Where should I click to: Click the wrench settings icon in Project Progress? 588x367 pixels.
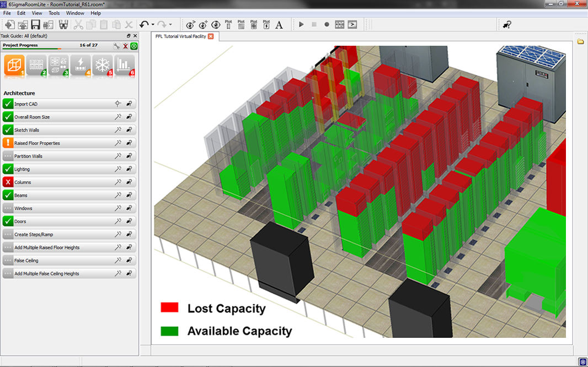117,46
